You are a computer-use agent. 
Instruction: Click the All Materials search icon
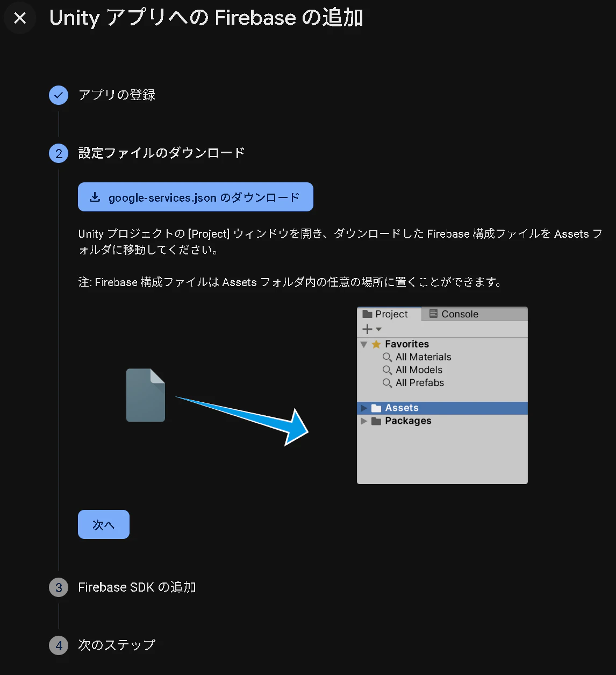[x=387, y=357]
